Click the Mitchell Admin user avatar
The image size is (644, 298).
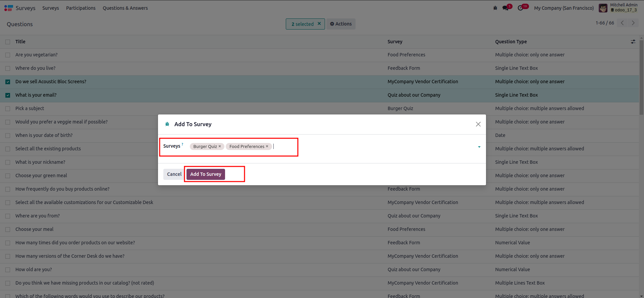point(603,8)
